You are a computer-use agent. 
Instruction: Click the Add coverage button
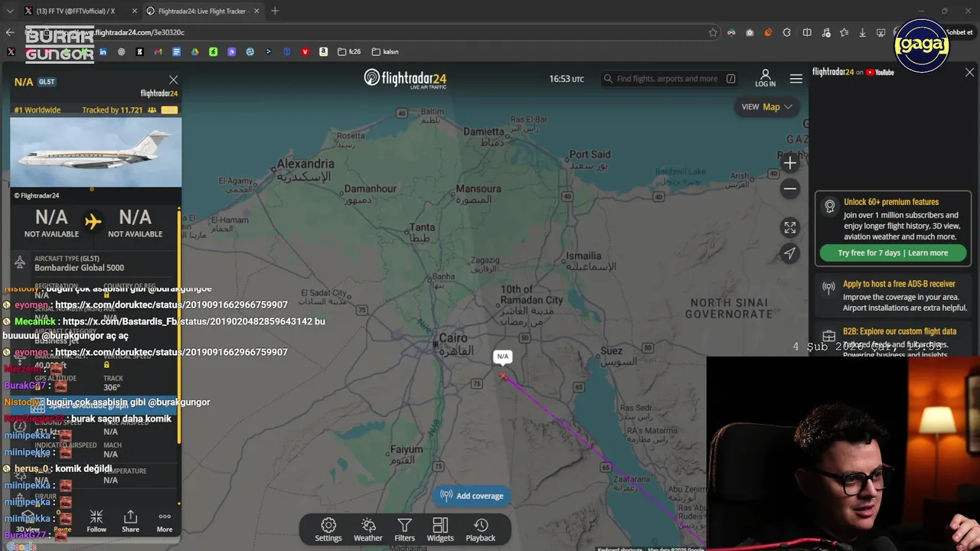point(472,496)
